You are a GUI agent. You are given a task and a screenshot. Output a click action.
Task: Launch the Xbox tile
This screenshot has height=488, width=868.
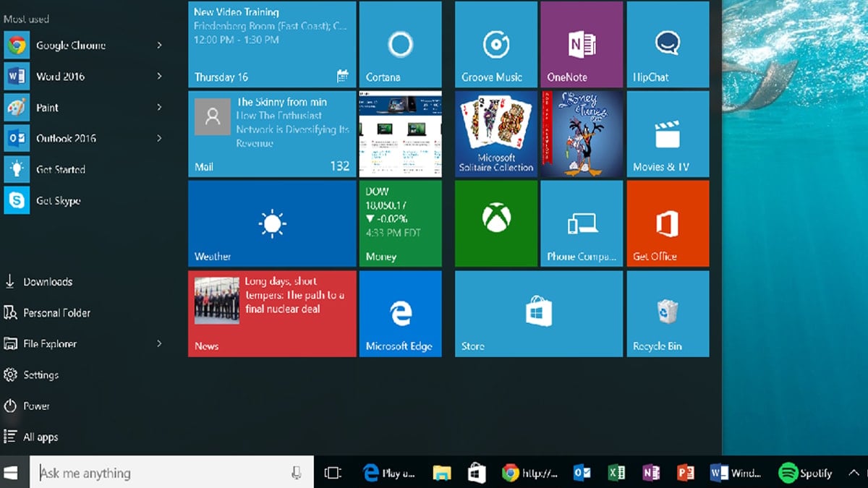[x=495, y=223]
